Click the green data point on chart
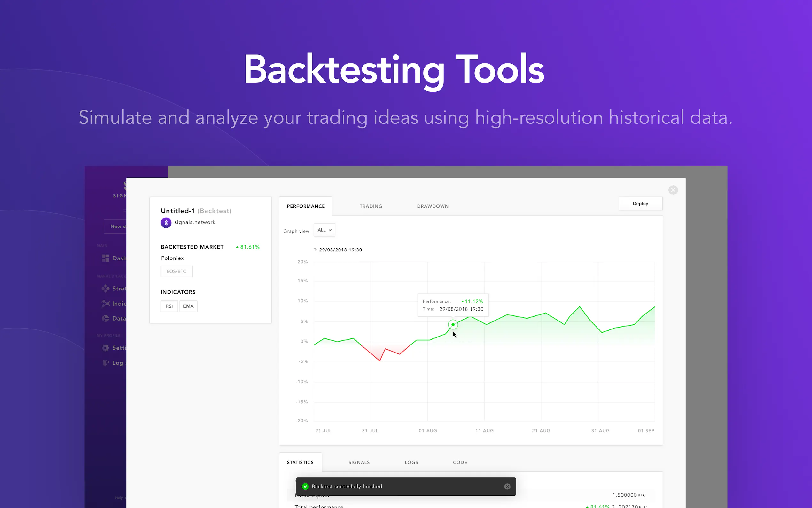Image resolution: width=812 pixels, height=508 pixels. [453, 325]
